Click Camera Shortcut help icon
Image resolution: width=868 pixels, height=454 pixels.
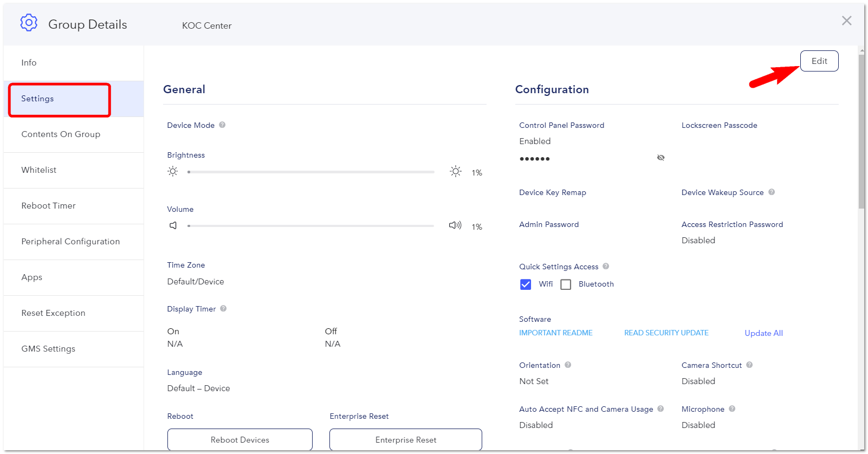click(x=749, y=365)
